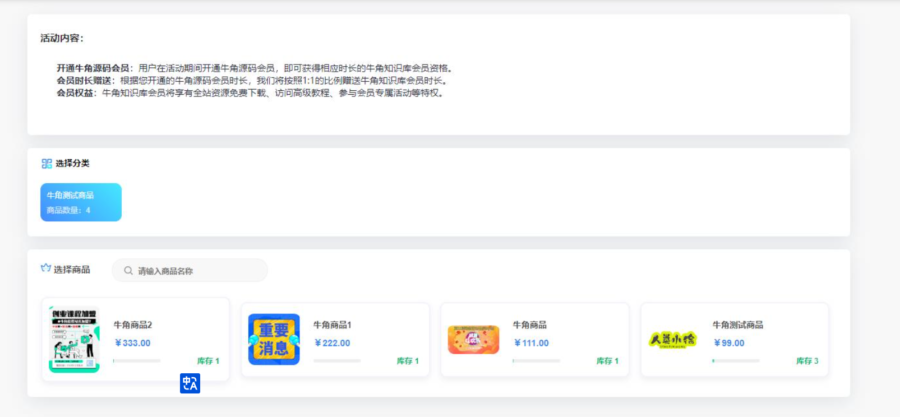Click the 牛角商品 product title
The height and width of the screenshot is (417, 900).
530,325
